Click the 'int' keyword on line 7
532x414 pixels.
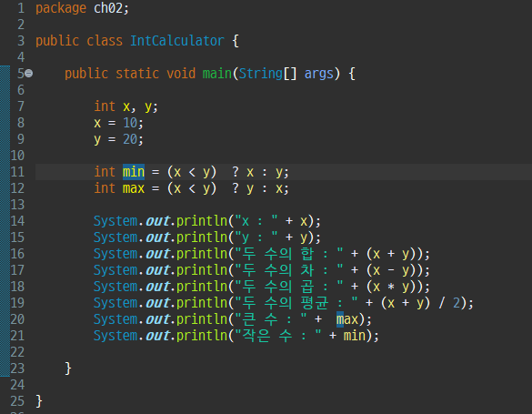click(x=105, y=106)
